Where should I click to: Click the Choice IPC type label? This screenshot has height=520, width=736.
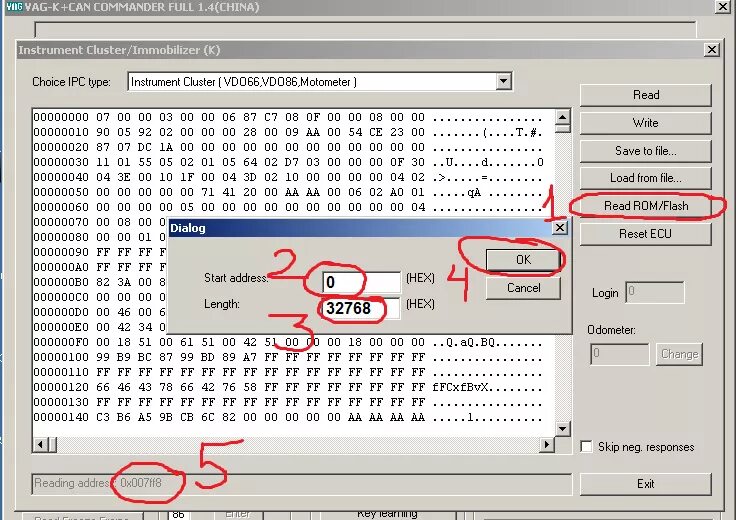(x=71, y=82)
